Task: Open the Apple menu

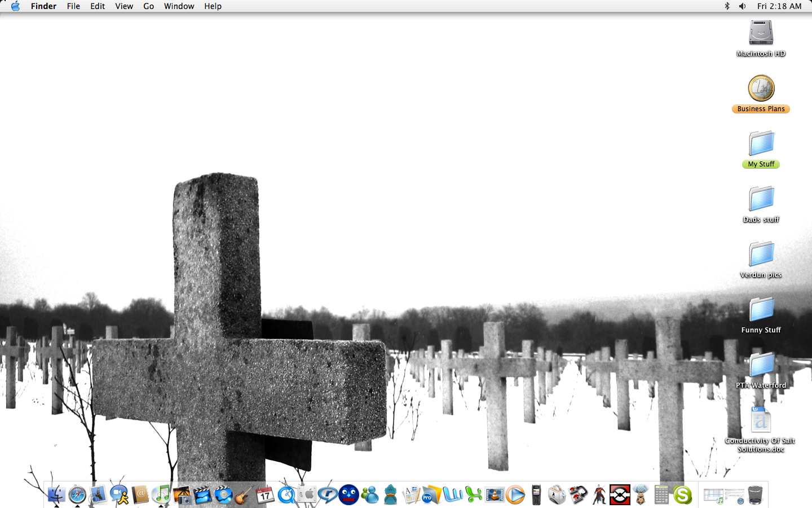Action: pyautogui.click(x=15, y=6)
